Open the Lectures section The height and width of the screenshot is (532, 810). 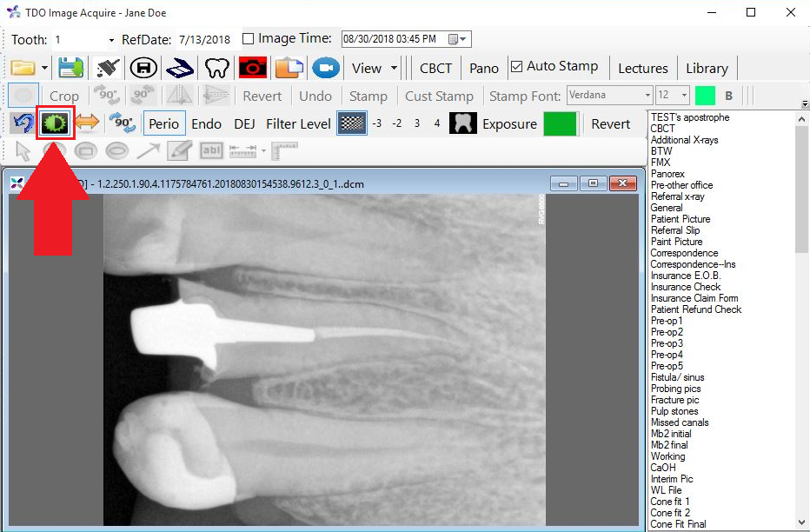click(x=643, y=67)
